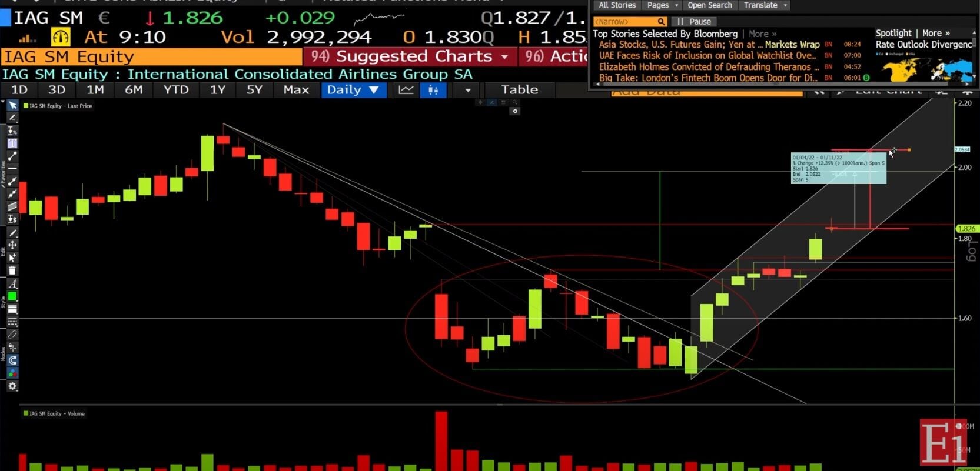Select the move crosshair arrows tool
Screen dimensions: 980x471
tap(12, 245)
